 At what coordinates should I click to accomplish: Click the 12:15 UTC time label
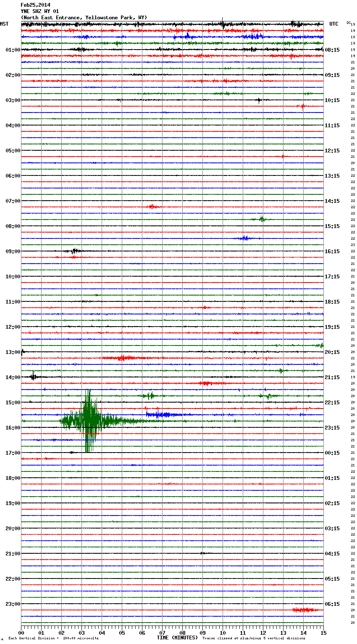[332, 151]
